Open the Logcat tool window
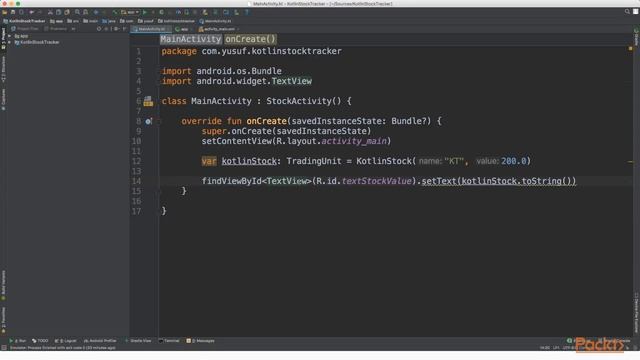Screen dimensions: 640x360 pyautogui.click(x=65, y=340)
